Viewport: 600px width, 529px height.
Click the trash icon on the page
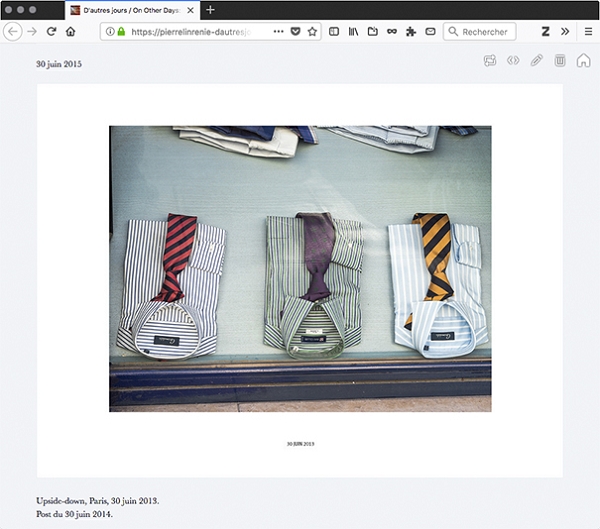560,61
